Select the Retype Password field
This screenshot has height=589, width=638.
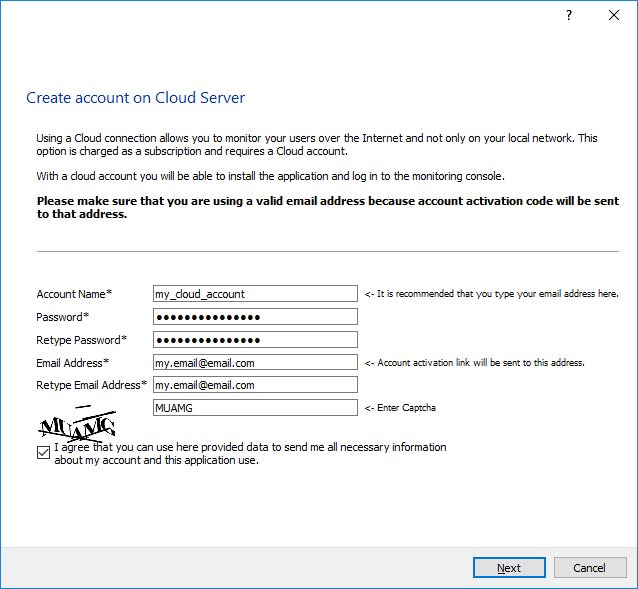[x=254, y=340]
